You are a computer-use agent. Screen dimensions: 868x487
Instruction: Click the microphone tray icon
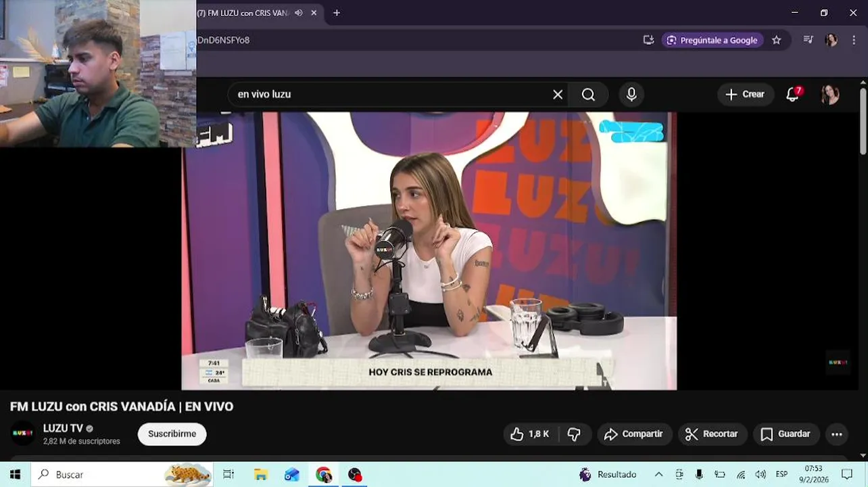pyautogui.click(x=700, y=474)
